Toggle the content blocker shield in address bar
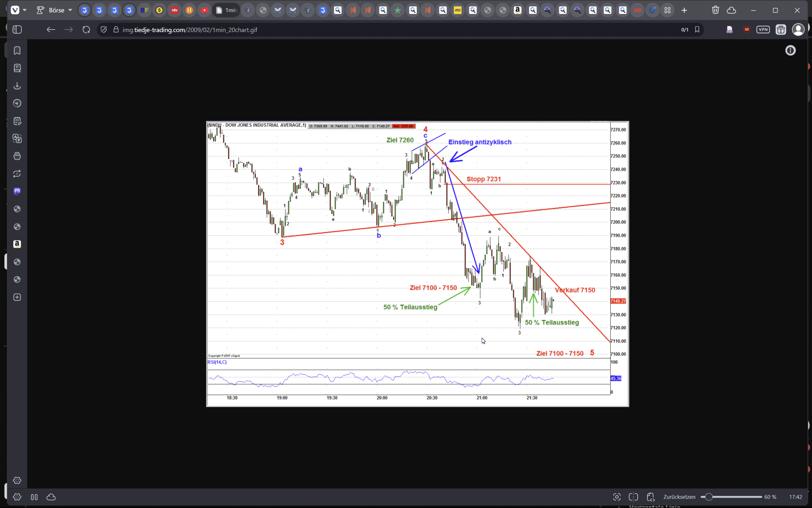The height and width of the screenshot is (508, 812). coord(104,30)
